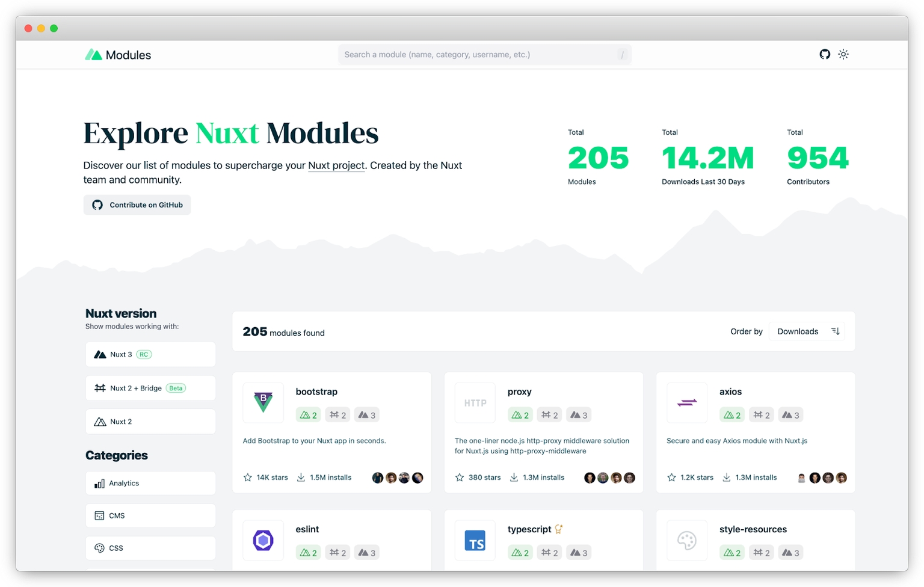Click the bootstrap module logo
Image resolution: width=924 pixels, height=587 pixels.
(x=263, y=402)
